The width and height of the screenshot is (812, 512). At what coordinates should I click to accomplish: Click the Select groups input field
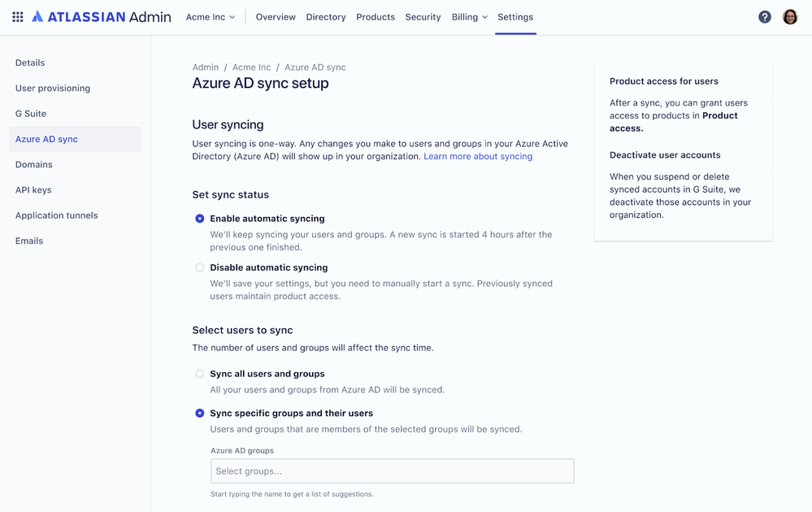click(392, 471)
